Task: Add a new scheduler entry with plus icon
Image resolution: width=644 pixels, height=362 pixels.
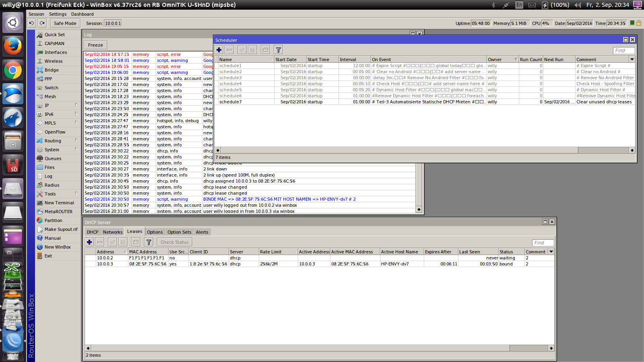Action: click(x=219, y=50)
